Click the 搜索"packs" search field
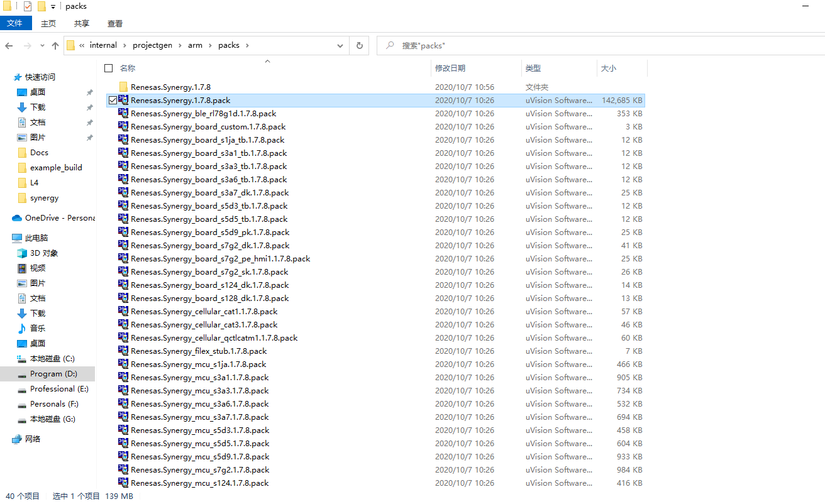This screenshot has height=504, width=825. (x=601, y=45)
